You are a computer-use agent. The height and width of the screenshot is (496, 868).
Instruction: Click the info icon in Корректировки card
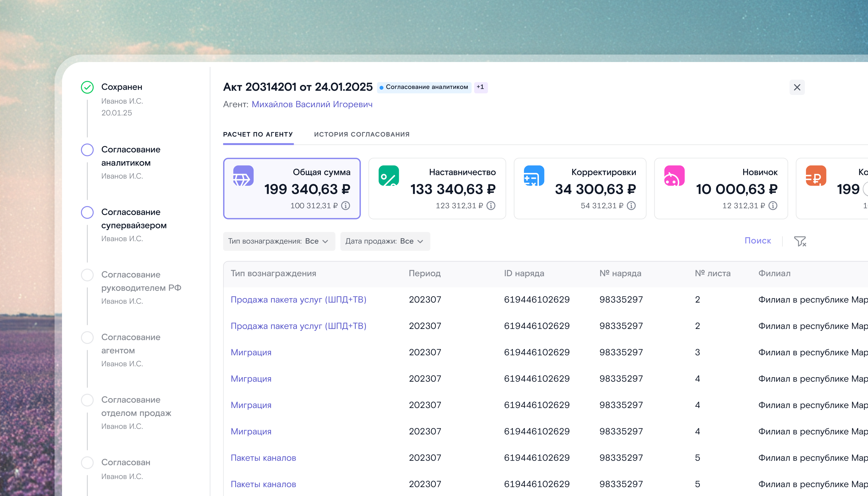tap(631, 206)
